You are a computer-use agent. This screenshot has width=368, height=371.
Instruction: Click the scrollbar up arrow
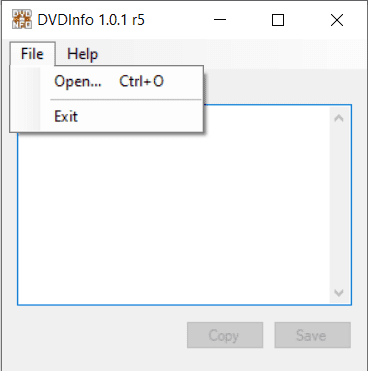tap(339, 118)
